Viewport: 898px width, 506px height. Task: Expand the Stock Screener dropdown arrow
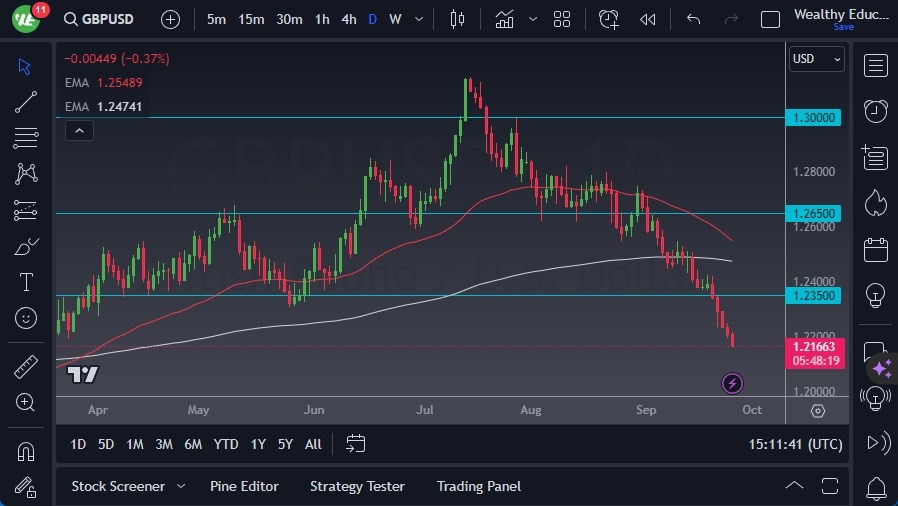tap(181, 487)
